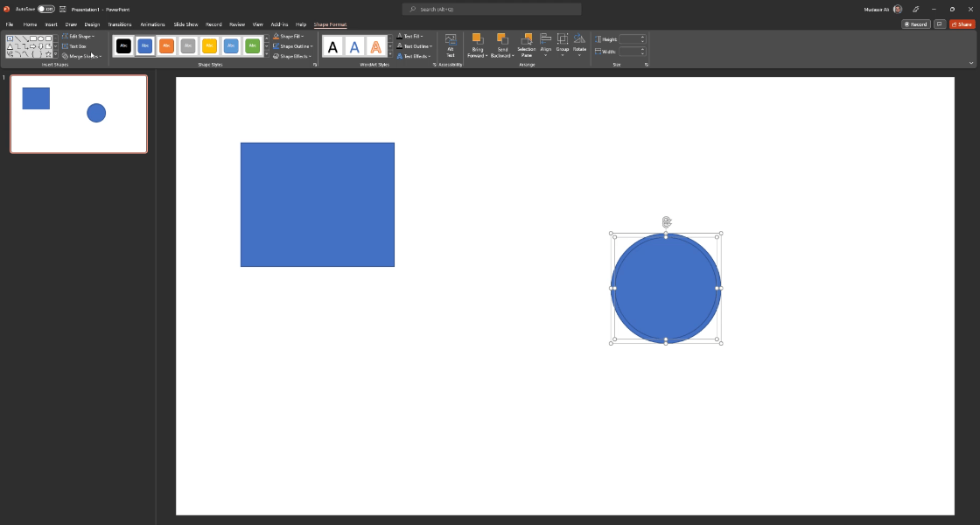Open the Draw tab
Screen dimensions: 980x525
coord(71,24)
